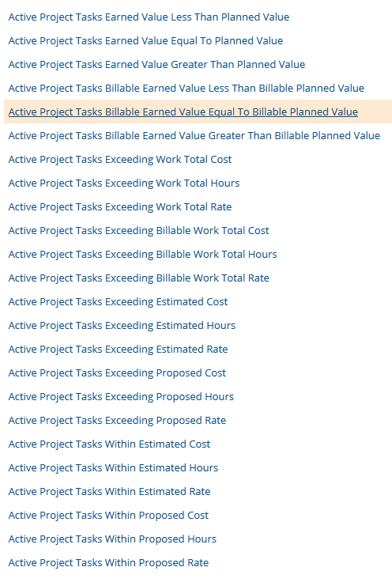Open Tasks Exceeding Estimated Hours report
The image size is (392, 586).
(x=122, y=326)
